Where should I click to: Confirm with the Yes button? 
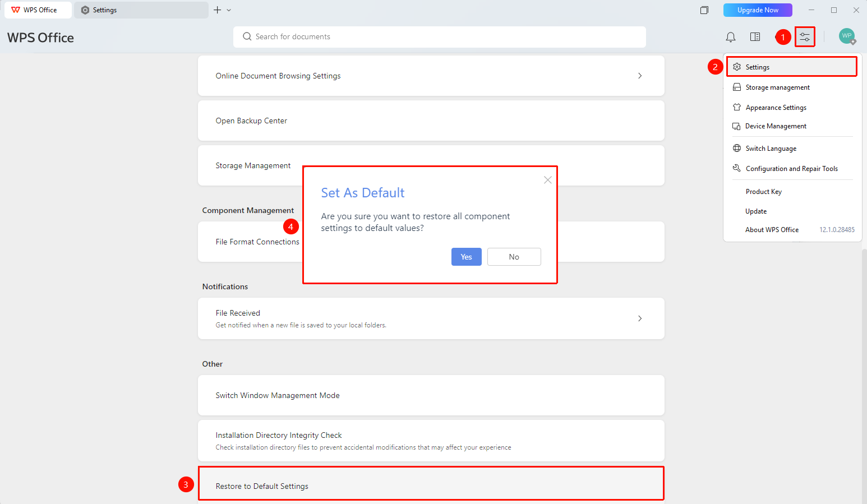(x=466, y=257)
